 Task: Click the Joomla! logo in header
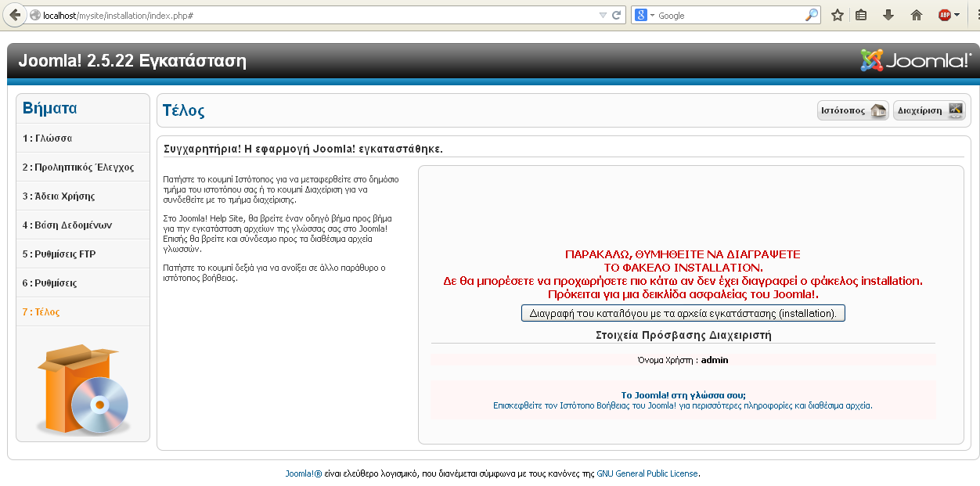pyautogui.click(x=916, y=60)
